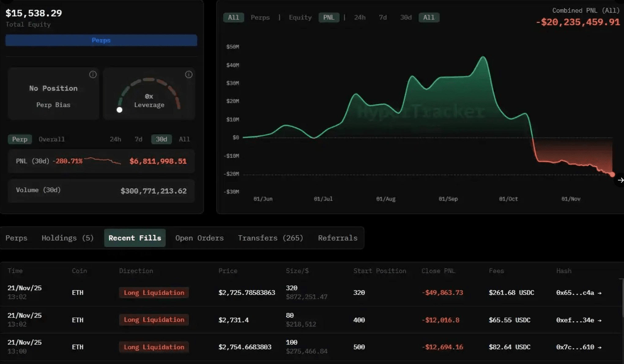
Task: Switch to Holdings (5) tab
Action: click(x=68, y=238)
